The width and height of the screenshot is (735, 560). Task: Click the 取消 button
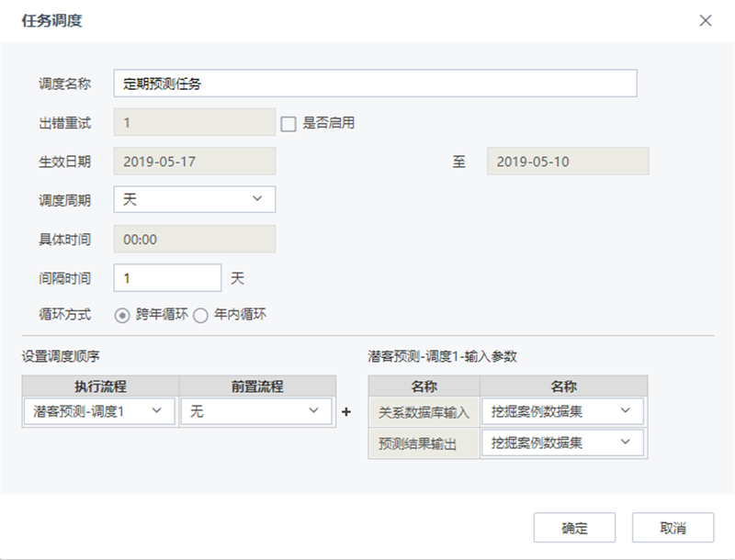click(x=673, y=527)
